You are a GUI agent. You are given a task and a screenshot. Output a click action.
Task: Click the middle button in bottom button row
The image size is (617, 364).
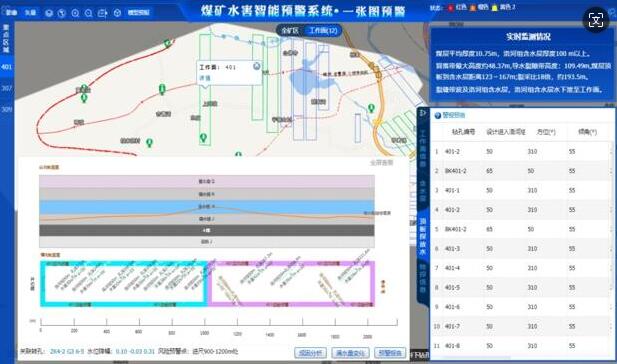(350, 353)
